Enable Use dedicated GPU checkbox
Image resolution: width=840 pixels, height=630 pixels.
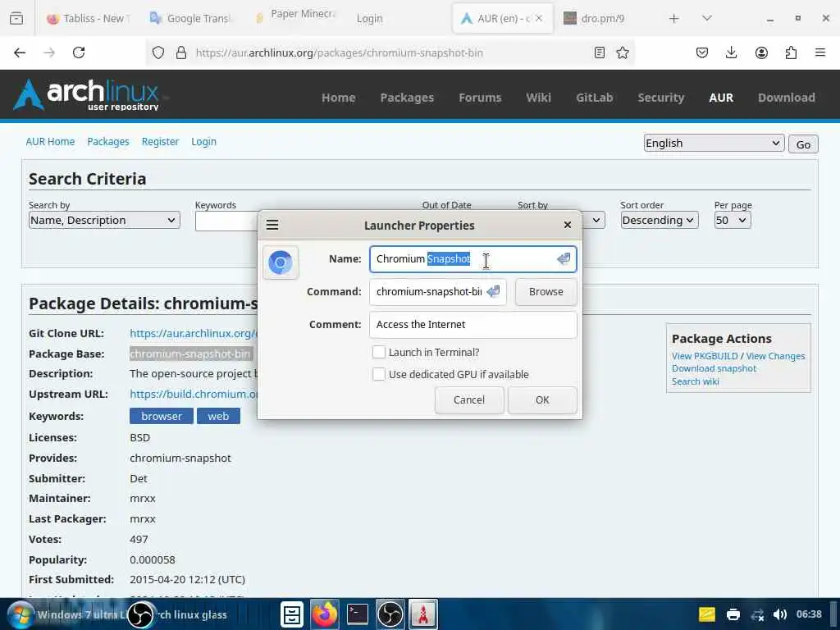click(x=379, y=374)
